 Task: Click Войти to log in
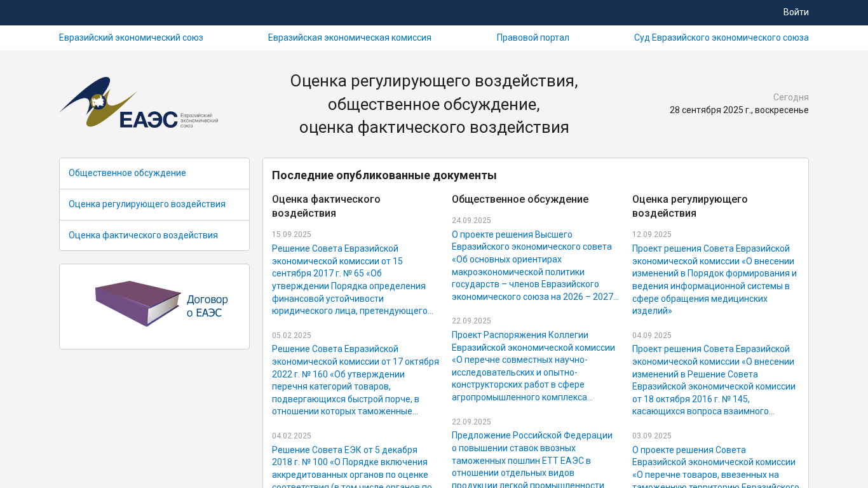[x=796, y=12]
